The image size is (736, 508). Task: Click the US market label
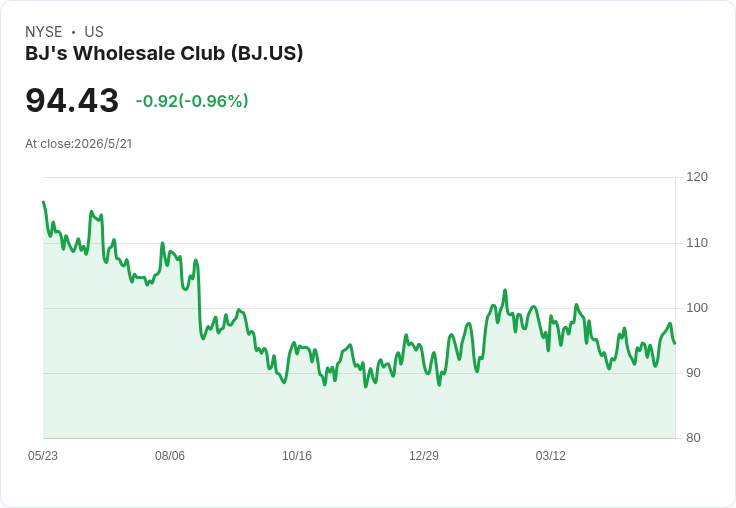click(94, 32)
